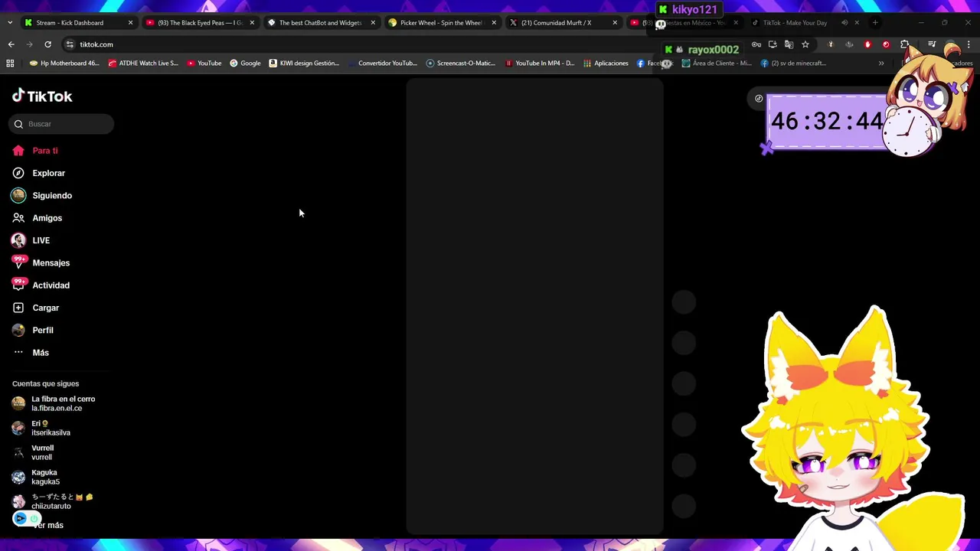Close the Comunidad Murft / X tab

point(615,23)
